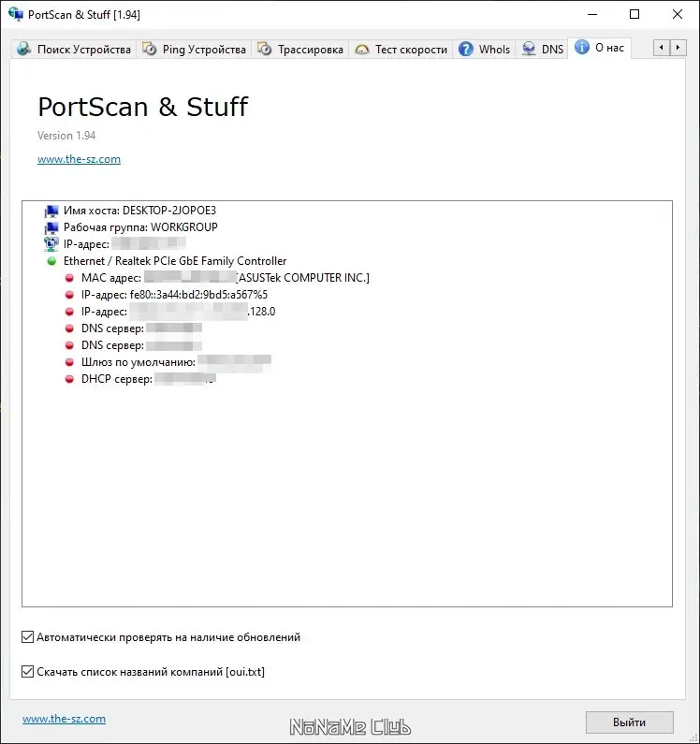This screenshot has width=700, height=744.
Task: Switch to the Тест скорости tab
Action: (401, 50)
